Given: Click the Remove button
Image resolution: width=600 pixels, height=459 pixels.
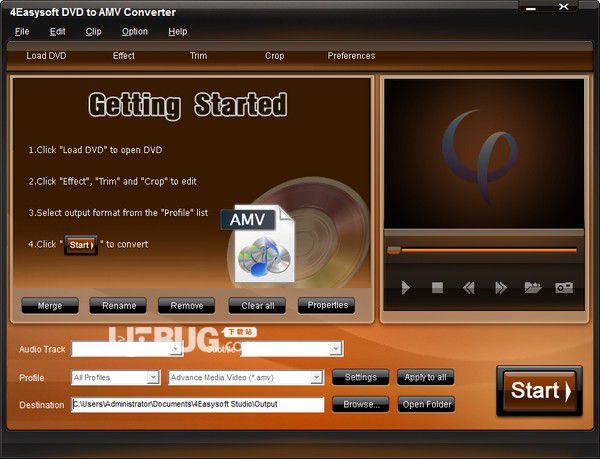Looking at the screenshot, I should click(186, 306).
